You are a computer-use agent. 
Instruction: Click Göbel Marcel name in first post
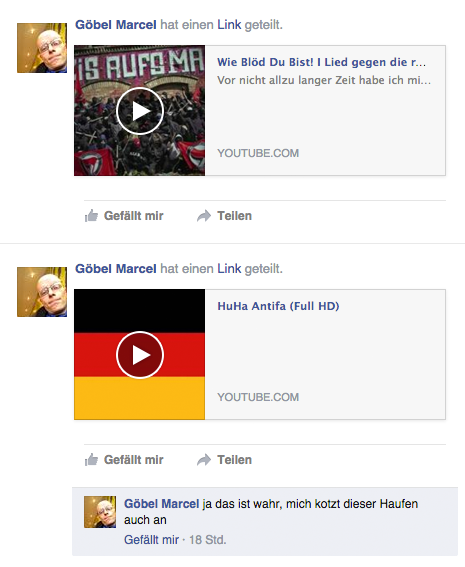[x=116, y=25]
